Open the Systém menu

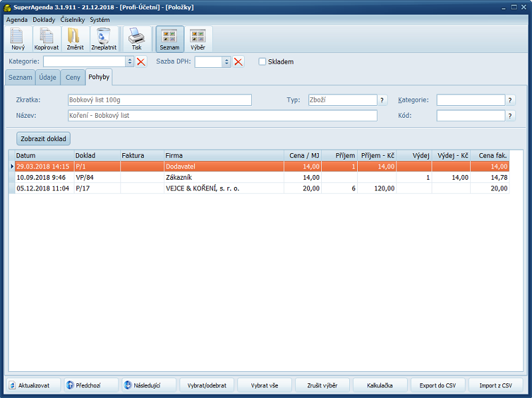(100, 20)
